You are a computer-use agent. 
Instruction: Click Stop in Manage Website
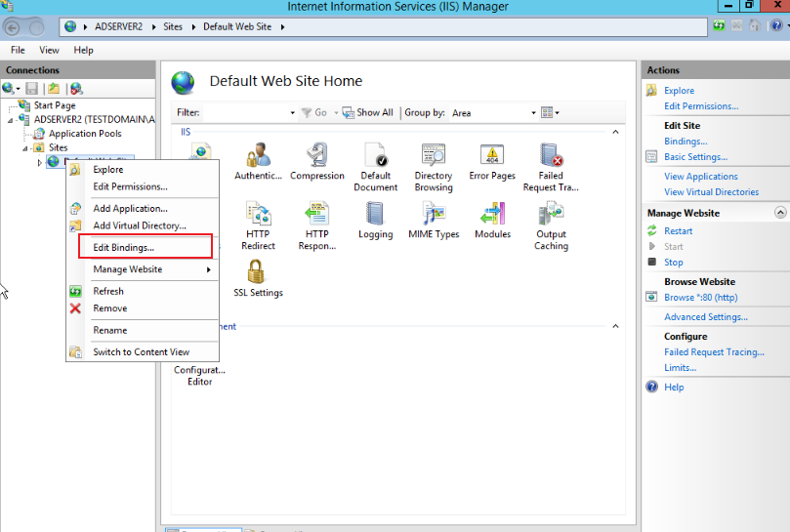point(674,263)
